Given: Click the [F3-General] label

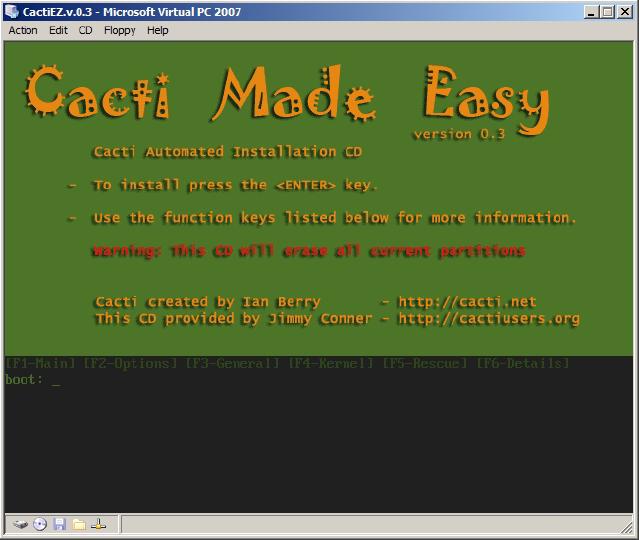Looking at the screenshot, I should click(232, 363).
